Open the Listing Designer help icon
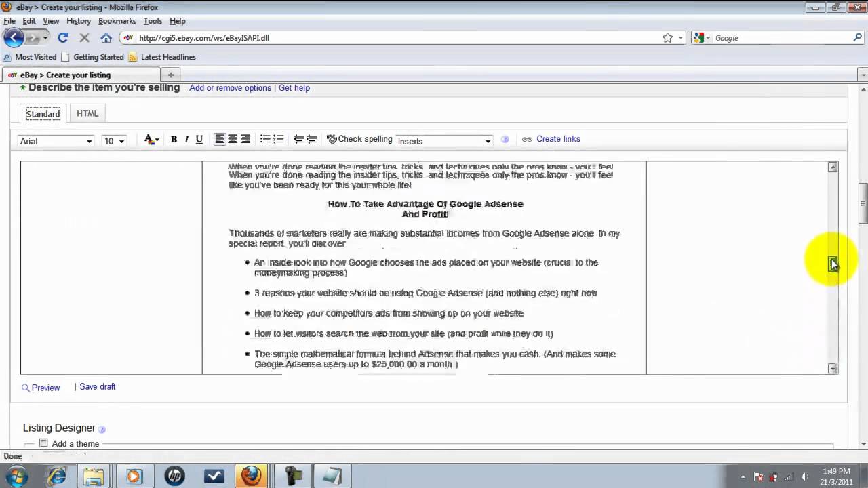The image size is (868, 488). 102,429
